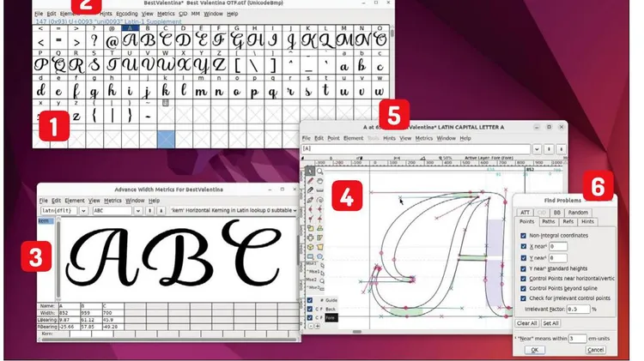644x361 pixels.
Task: Click previous-word arrow in metrics toolbar
Action: click(150, 210)
